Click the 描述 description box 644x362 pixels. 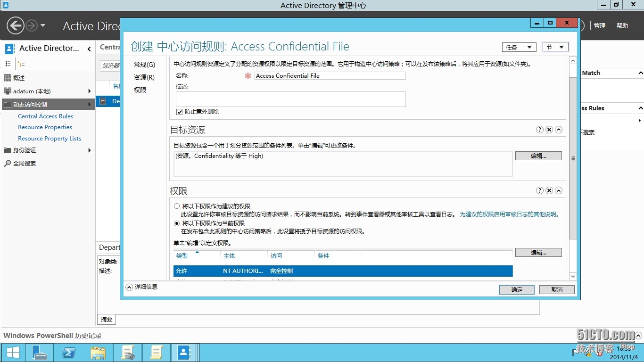point(291,99)
